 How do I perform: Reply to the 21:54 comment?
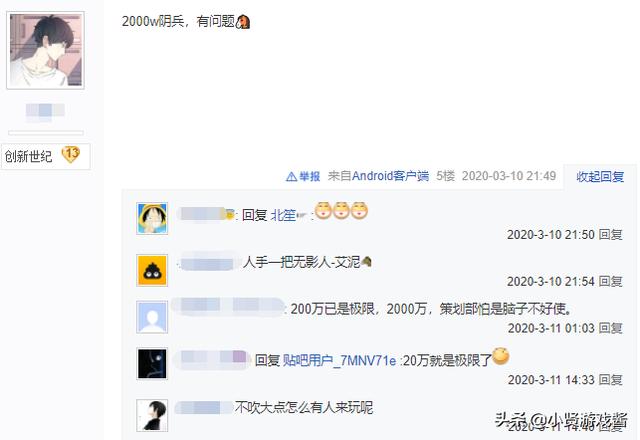click(610, 281)
